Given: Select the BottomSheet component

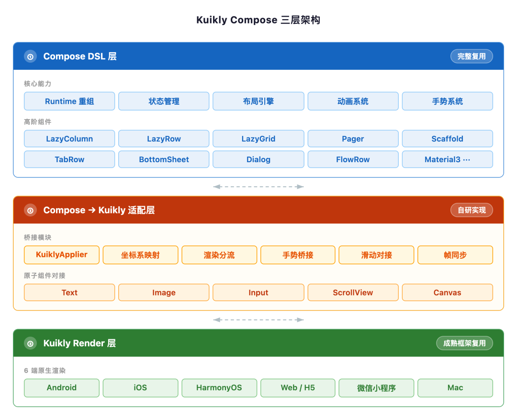Looking at the screenshot, I should pyautogui.click(x=164, y=159).
